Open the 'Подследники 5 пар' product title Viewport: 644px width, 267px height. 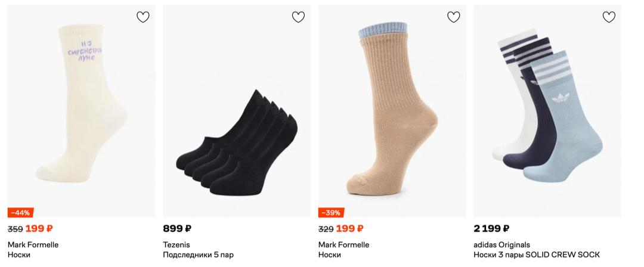[x=199, y=255]
